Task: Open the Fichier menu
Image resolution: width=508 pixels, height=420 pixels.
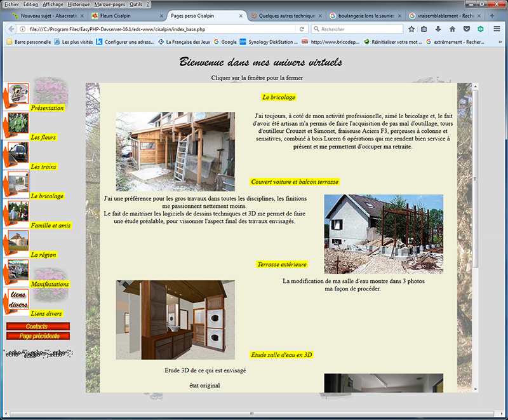Action: [11, 4]
